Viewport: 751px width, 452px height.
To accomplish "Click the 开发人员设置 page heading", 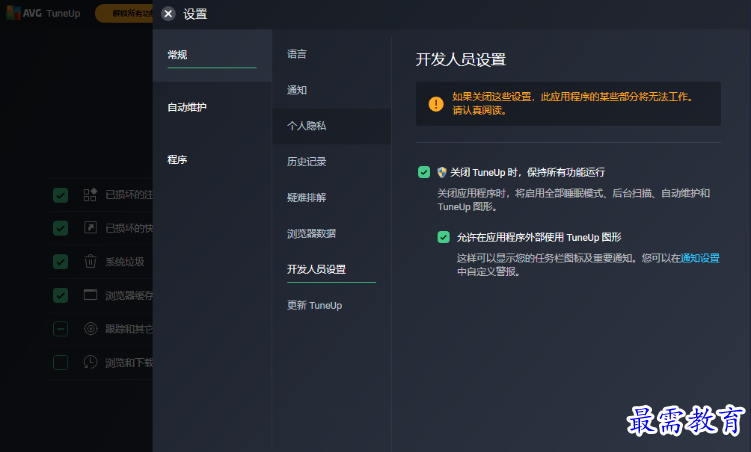I will point(461,59).
